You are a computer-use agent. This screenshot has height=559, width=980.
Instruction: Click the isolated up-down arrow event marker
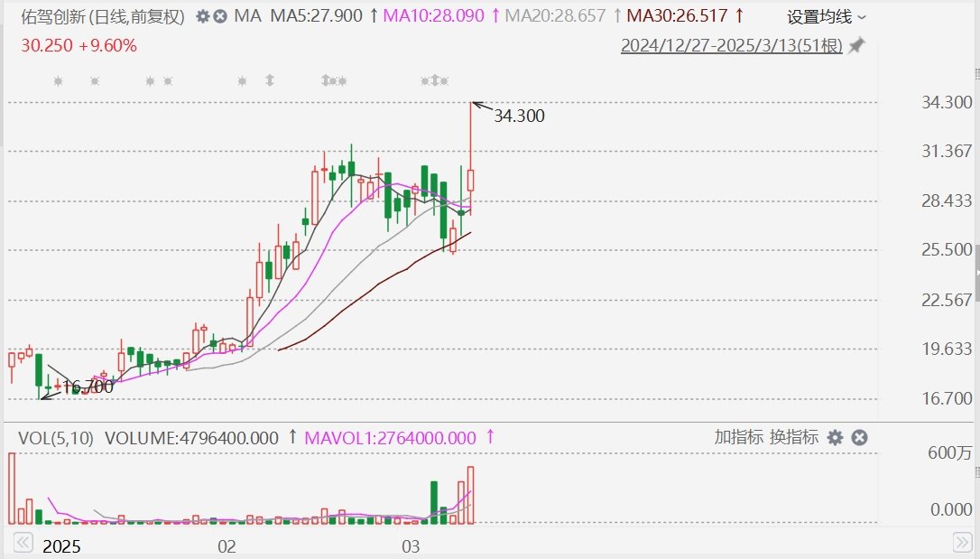coord(270,80)
